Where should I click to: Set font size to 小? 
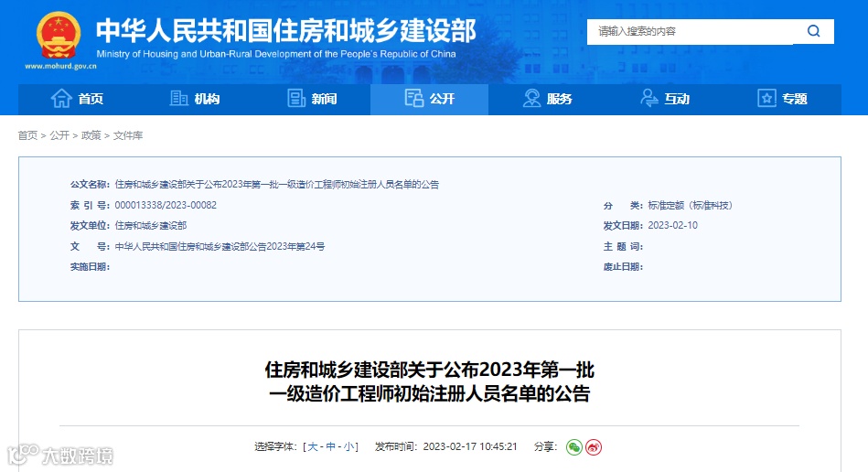[x=348, y=446]
